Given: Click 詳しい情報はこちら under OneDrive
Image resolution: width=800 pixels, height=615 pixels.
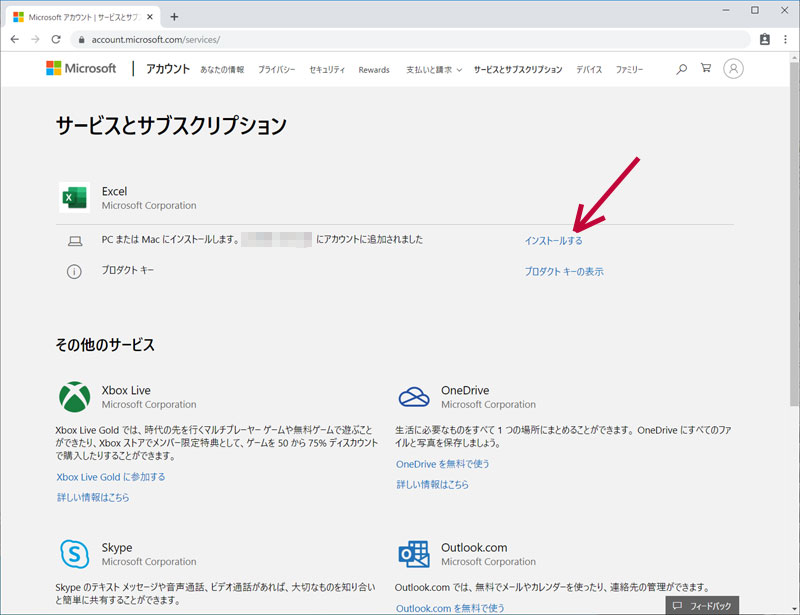Looking at the screenshot, I should pyautogui.click(x=433, y=484).
